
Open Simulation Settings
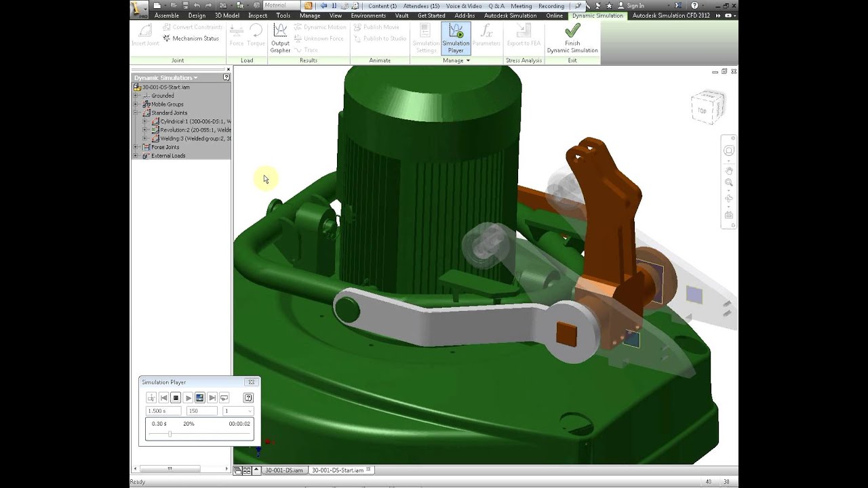[x=426, y=38]
